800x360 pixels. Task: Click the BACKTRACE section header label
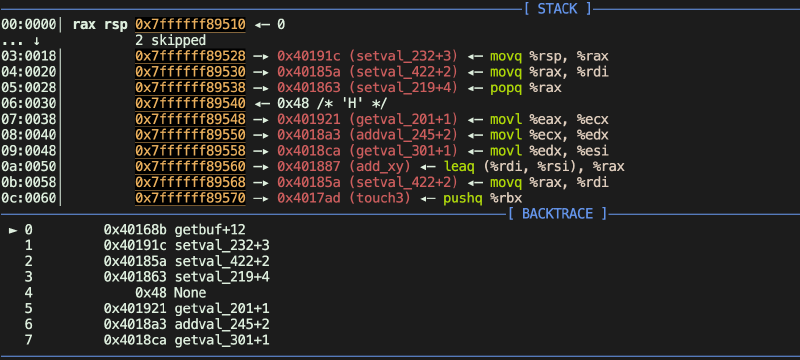coord(557,213)
